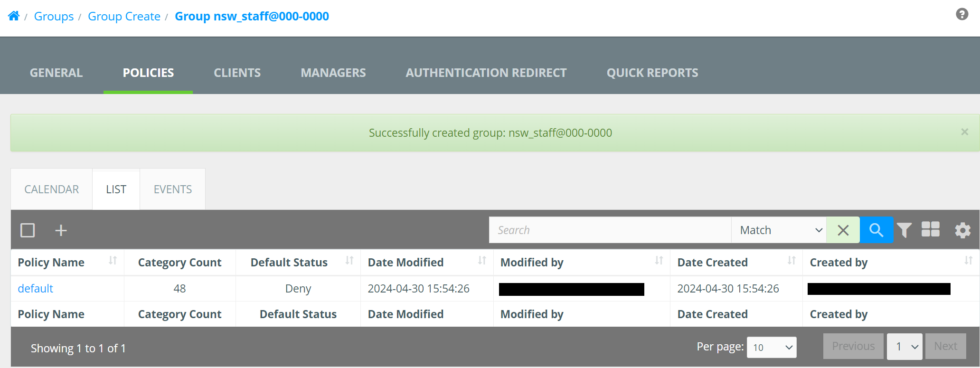
Task: Click into the Search field
Action: [610, 230]
